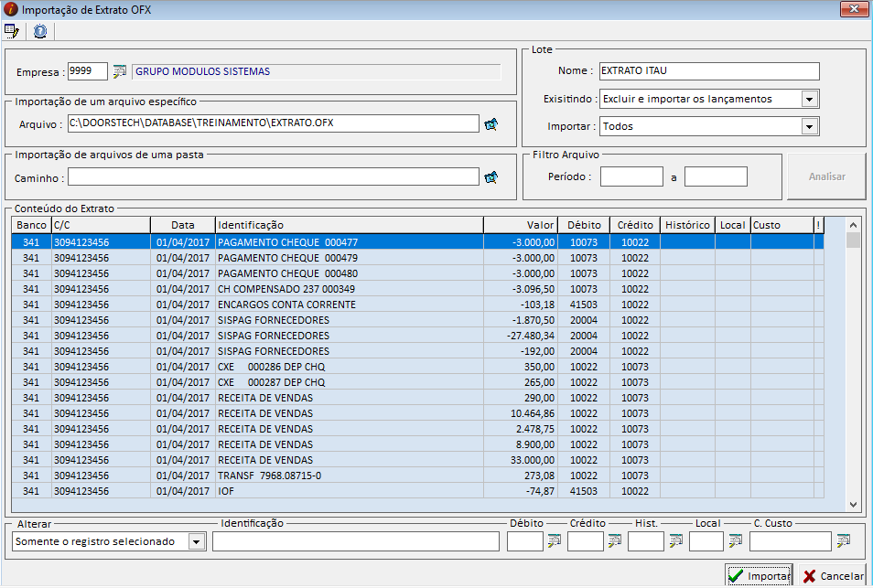This screenshot has width=873, height=588.
Task: Click value -1.870,50 in Valor column
Action: click(x=533, y=320)
